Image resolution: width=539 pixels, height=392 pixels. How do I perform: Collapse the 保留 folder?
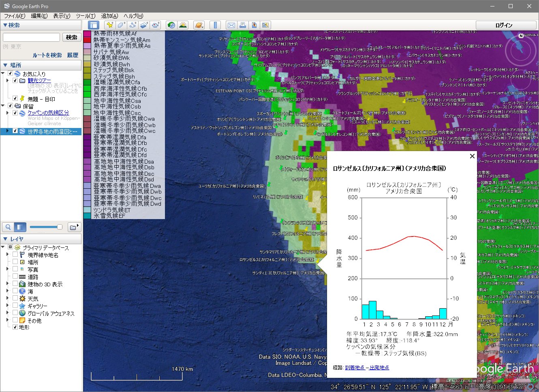[3, 106]
